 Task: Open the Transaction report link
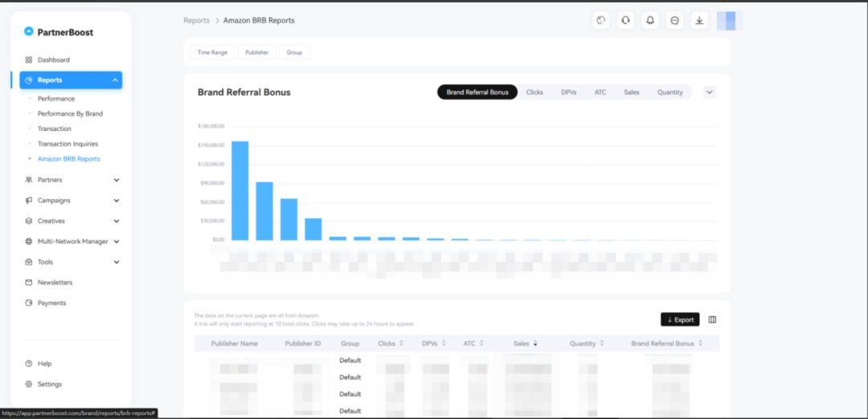coord(55,129)
